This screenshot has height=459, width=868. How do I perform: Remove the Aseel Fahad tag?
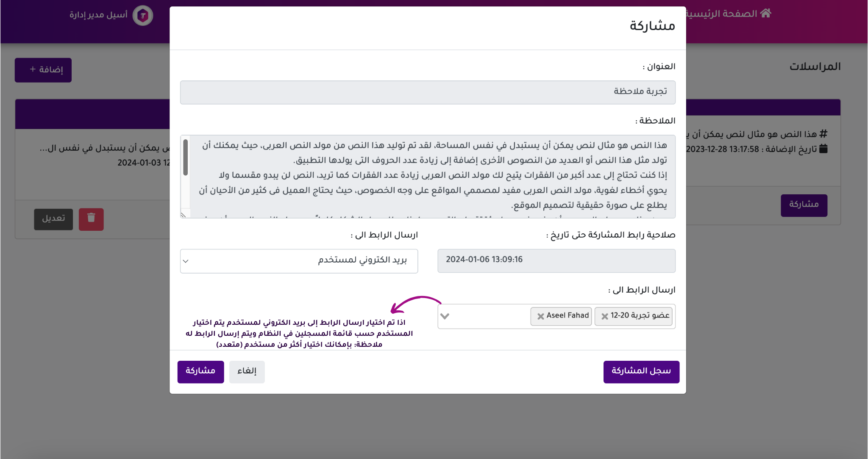[x=540, y=316]
